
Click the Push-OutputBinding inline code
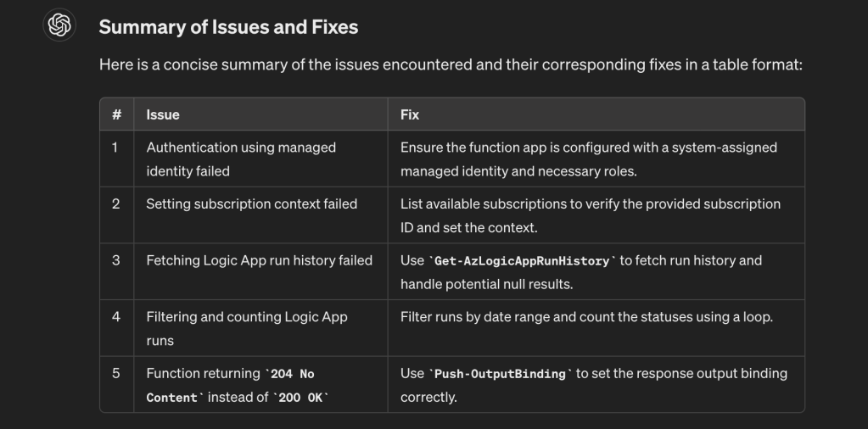[501, 374]
